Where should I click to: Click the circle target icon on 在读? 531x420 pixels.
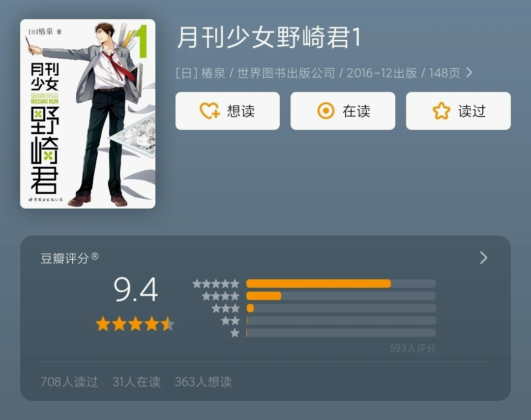pyautogui.click(x=326, y=111)
